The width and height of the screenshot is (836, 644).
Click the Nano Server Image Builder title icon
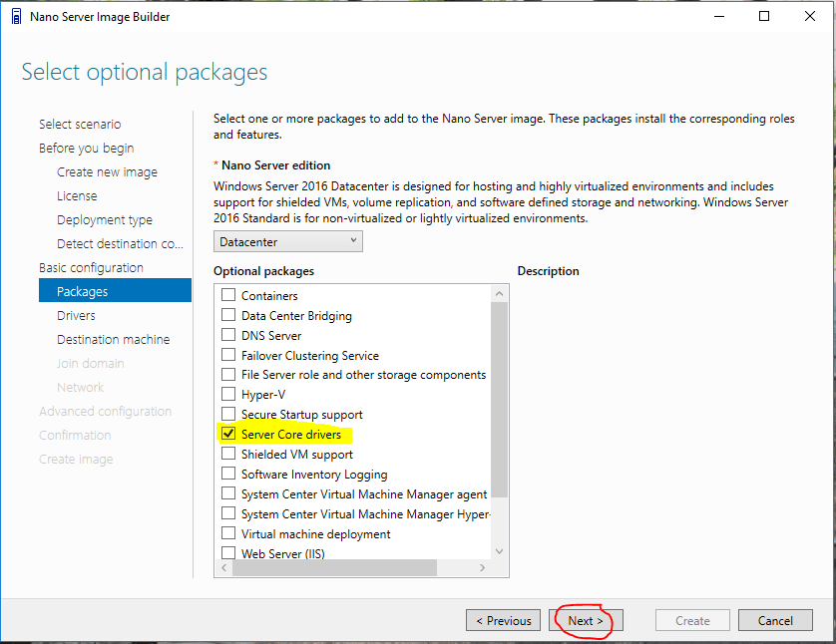pyautogui.click(x=17, y=17)
